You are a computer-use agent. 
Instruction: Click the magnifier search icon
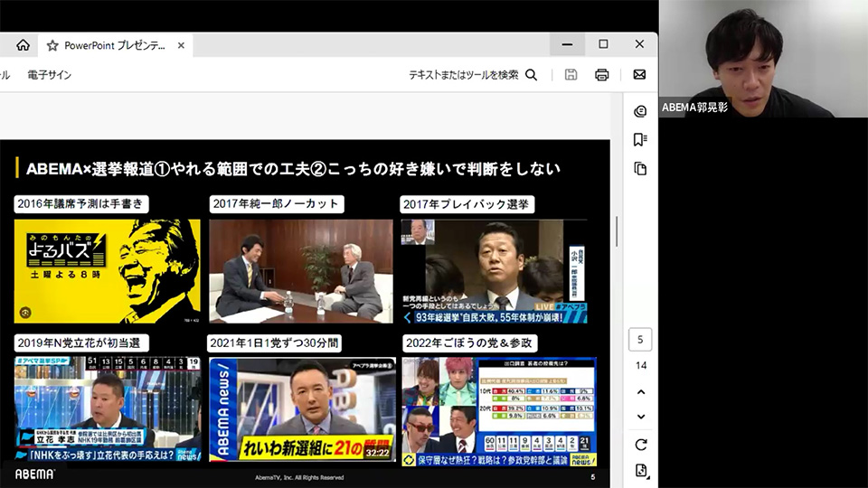532,75
